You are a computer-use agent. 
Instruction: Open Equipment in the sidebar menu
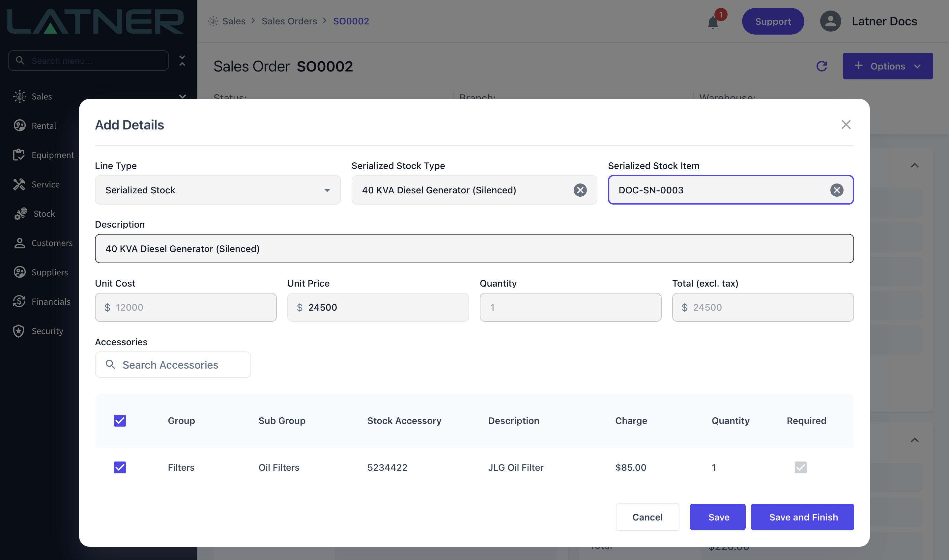click(x=53, y=155)
